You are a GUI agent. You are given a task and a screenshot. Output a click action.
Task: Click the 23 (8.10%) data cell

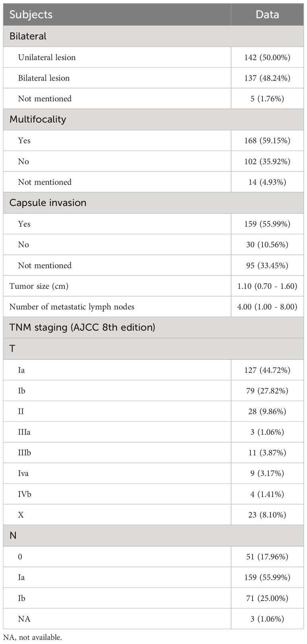coord(267,515)
